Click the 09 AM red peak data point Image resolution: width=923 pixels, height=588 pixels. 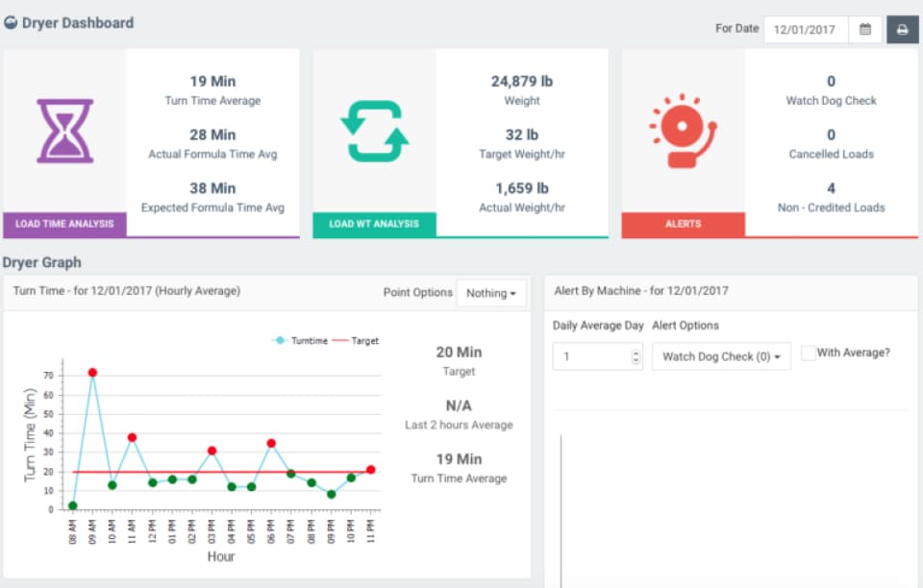click(92, 372)
